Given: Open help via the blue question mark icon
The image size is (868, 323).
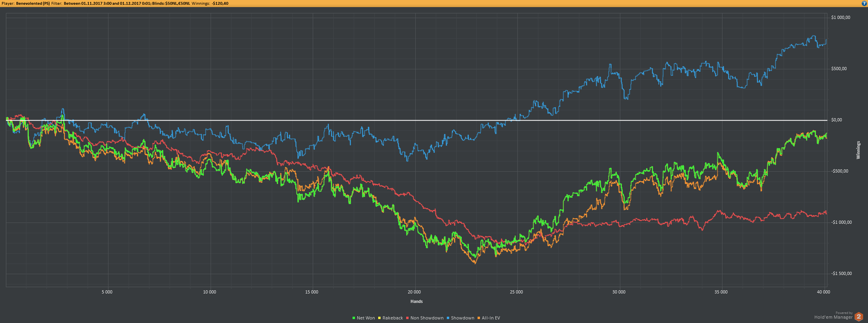Looking at the screenshot, I should pyautogui.click(x=864, y=3).
